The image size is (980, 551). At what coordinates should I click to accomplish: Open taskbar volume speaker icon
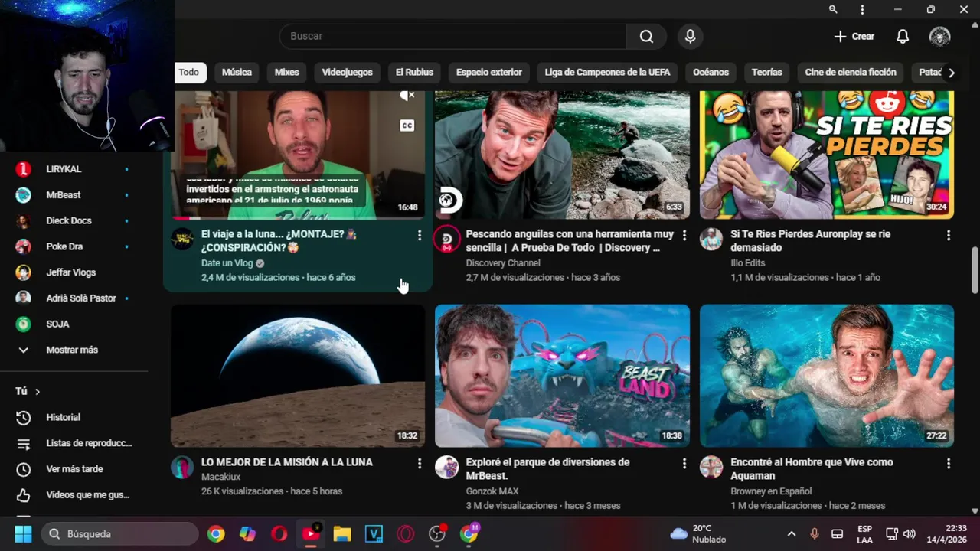910,533
